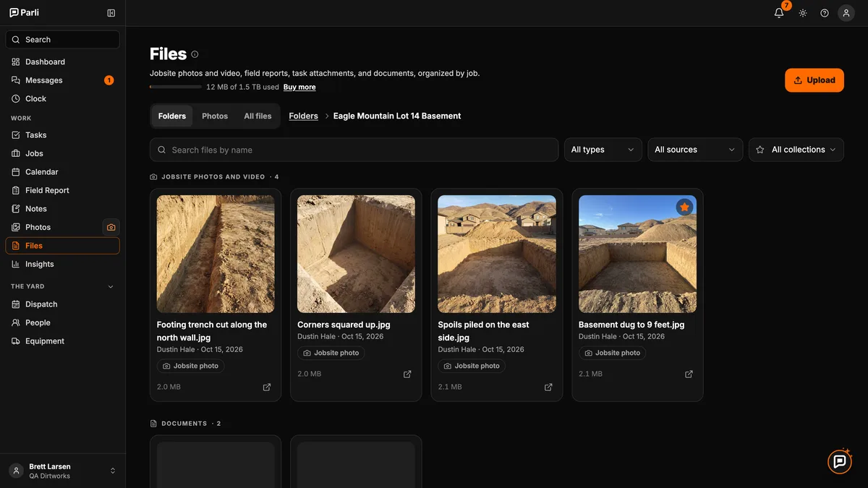Navigate to Dispatch

pyautogui.click(x=62, y=304)
